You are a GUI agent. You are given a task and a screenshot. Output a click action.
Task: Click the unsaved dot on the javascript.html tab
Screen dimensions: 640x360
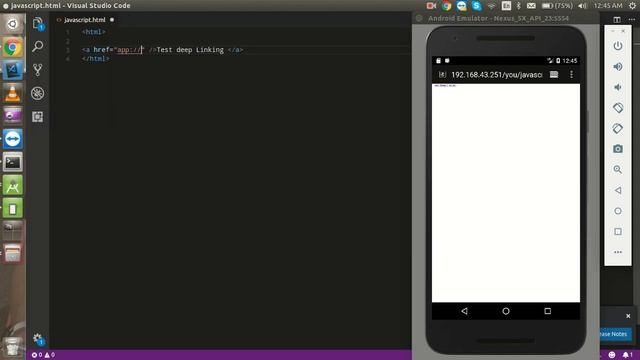click(x=112, y=20)
